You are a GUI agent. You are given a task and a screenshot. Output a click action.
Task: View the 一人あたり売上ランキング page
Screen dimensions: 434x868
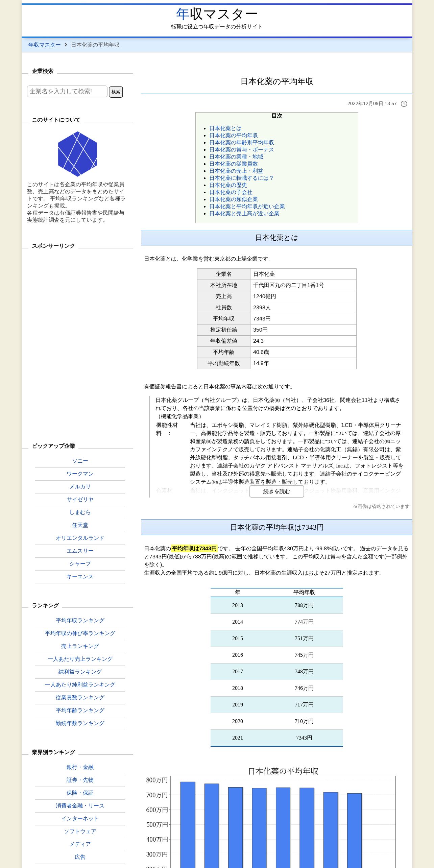tap(80, 659)
